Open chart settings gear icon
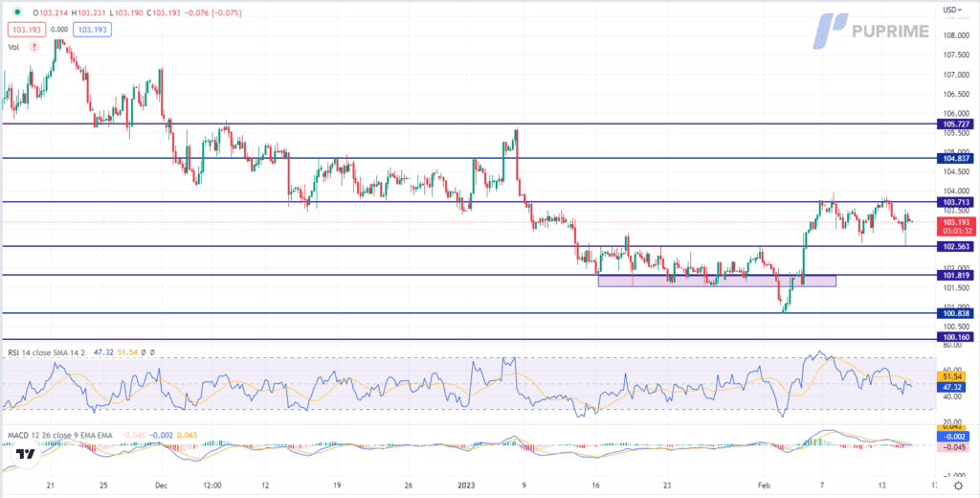Screen dimensions: 980x498 click(x=958, y=486)
